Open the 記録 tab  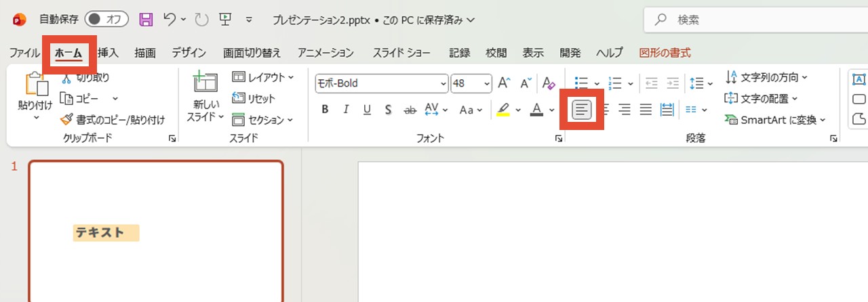pos(460,53)
